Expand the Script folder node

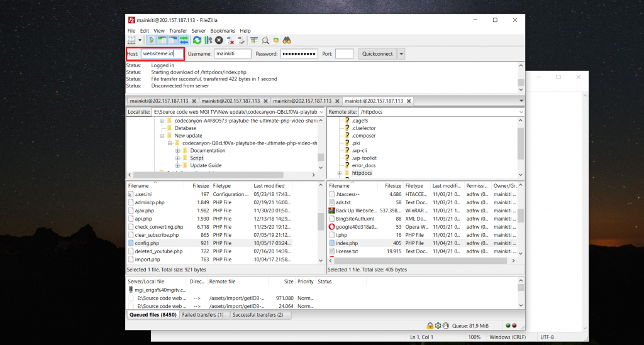[178, 158]
